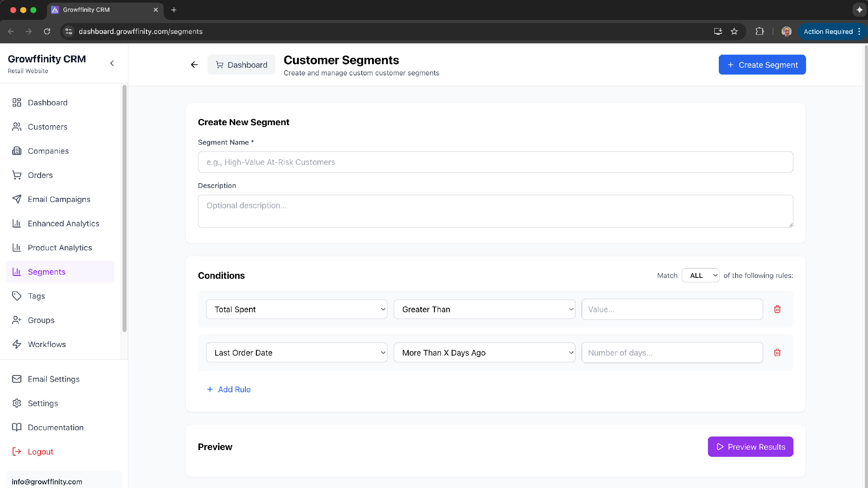Open Email Campaigns in the sidebar
The image size is (868, 488).
(59, 199)
